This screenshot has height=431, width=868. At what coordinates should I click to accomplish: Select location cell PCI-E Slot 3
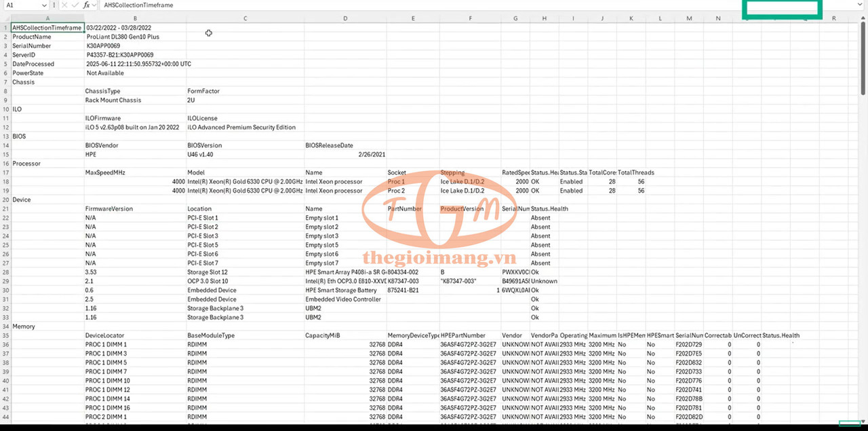point(245,236)
